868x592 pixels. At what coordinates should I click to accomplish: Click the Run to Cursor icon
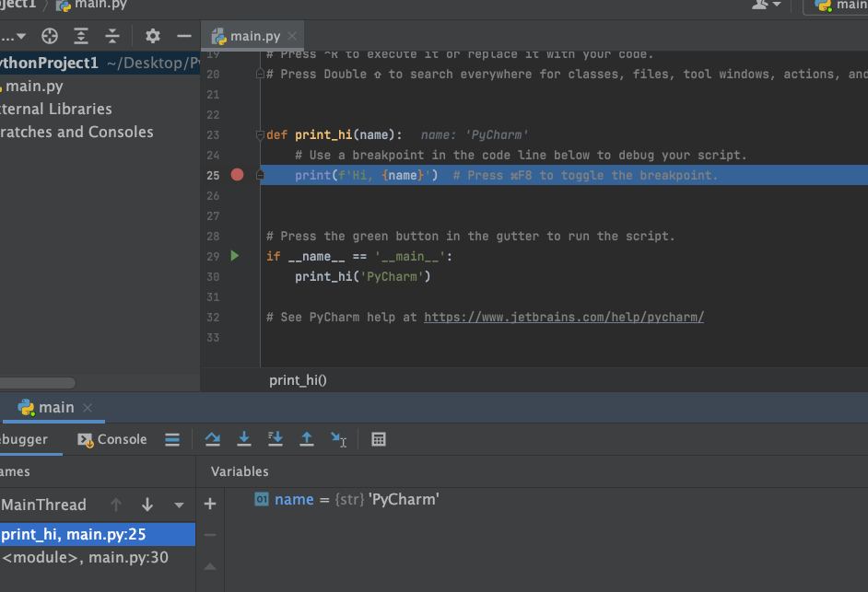pos(338,439)
